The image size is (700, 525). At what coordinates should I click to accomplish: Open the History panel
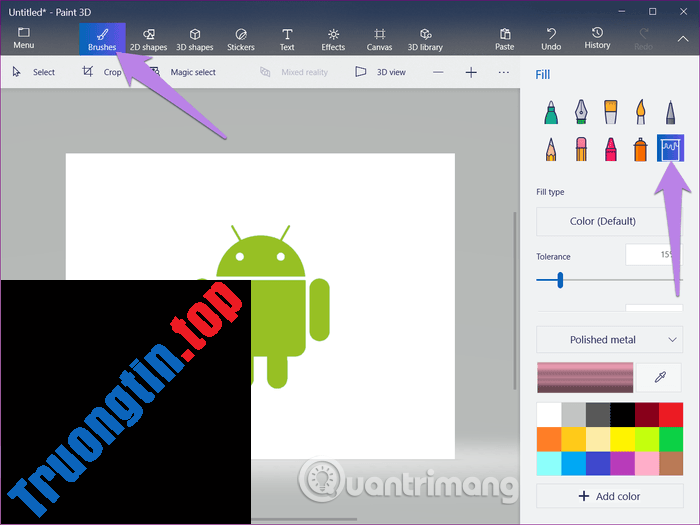coord(597,38)
